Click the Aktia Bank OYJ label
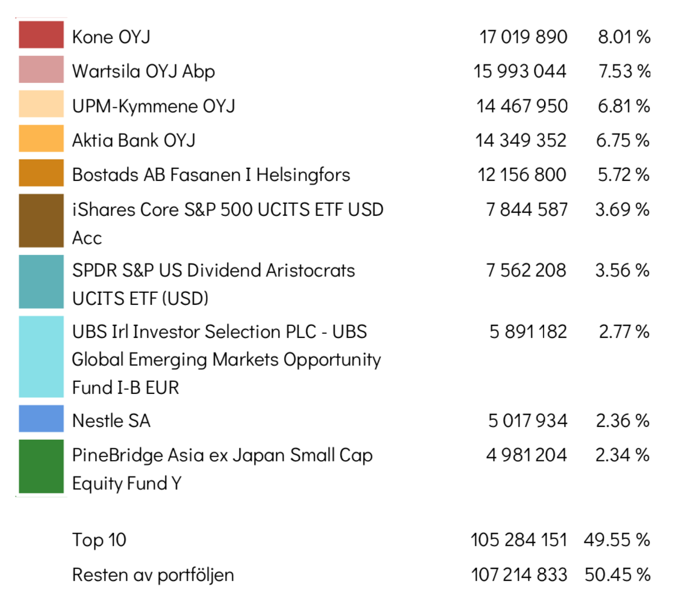Screen dimensions: 685x616 pyautogui.click(x=134, y=141)
